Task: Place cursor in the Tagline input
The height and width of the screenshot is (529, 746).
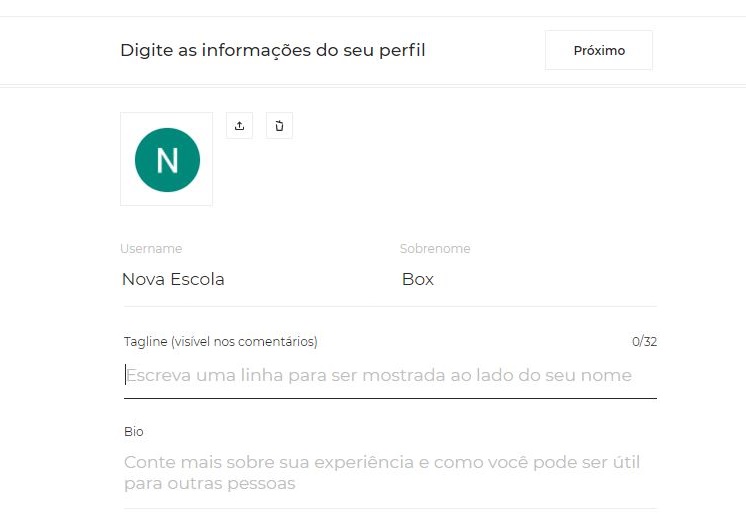Action: pyautogui.click(x=390, y=376)
